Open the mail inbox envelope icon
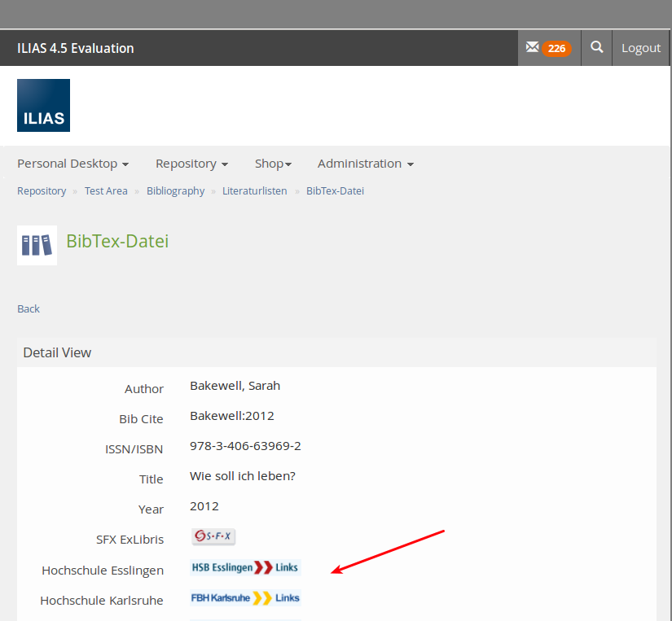Viewport: 672px width, 621px height. click(x=532, y=48)
